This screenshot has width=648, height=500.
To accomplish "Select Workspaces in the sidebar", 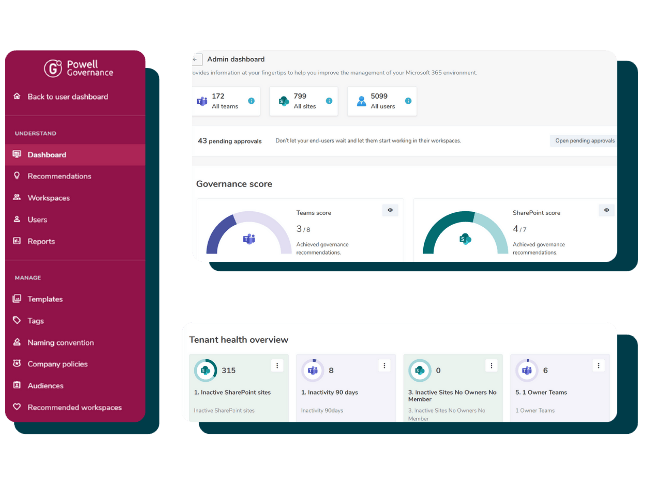I will click(x=49, y=198).
